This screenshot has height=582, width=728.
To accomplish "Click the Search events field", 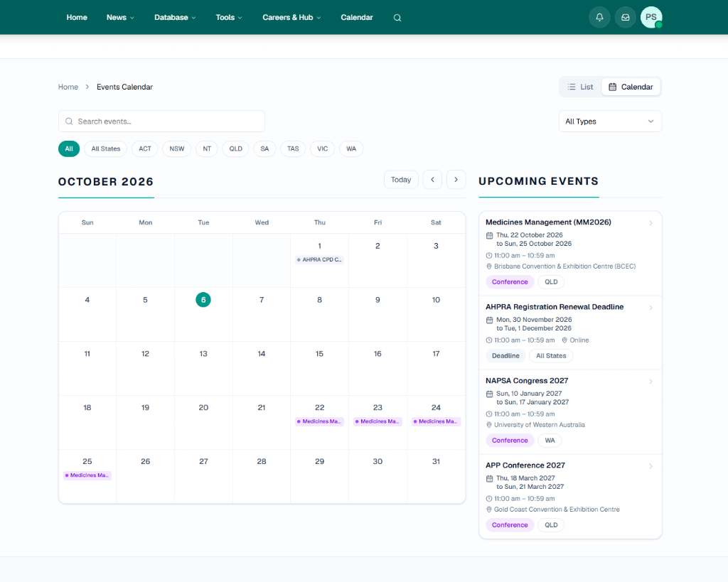I will click(161, 122).
